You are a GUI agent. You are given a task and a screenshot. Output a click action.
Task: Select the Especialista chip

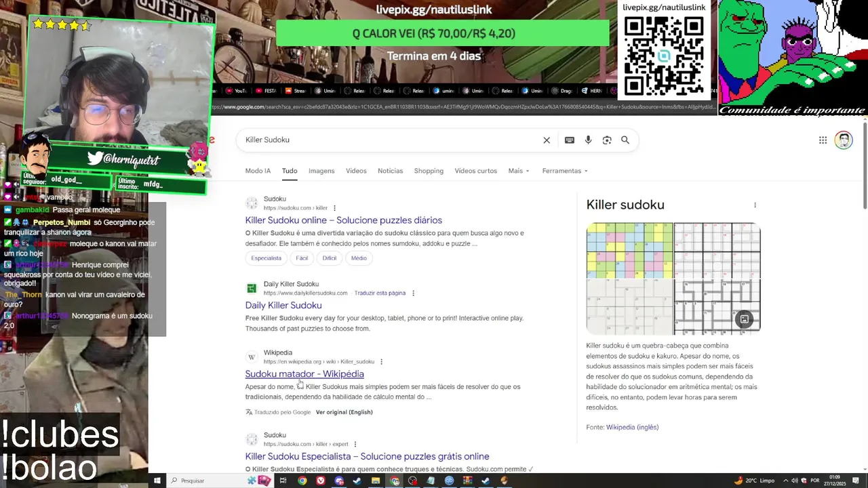coord(266,258)
